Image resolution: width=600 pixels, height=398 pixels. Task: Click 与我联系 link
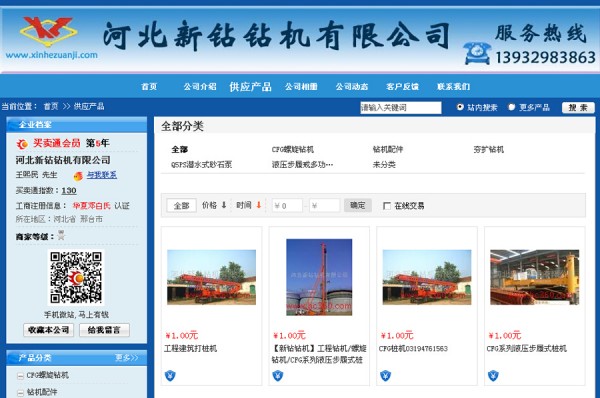coord(101,175)
